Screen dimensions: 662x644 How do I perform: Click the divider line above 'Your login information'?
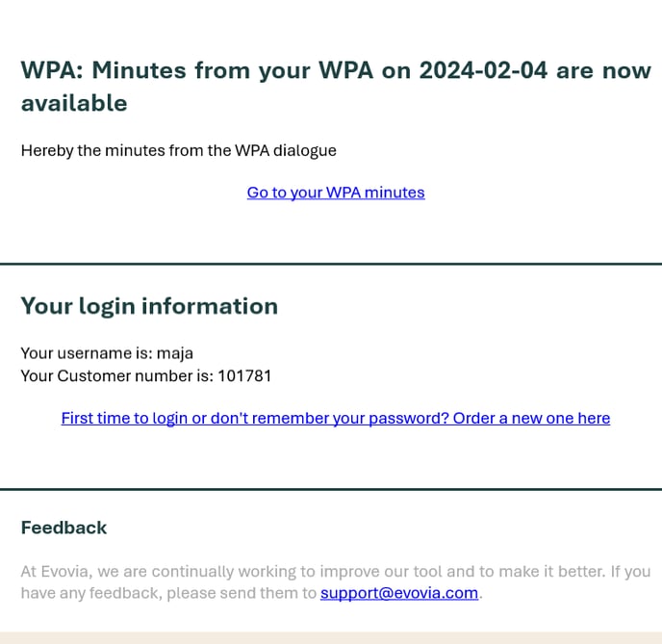pos(331,264)
